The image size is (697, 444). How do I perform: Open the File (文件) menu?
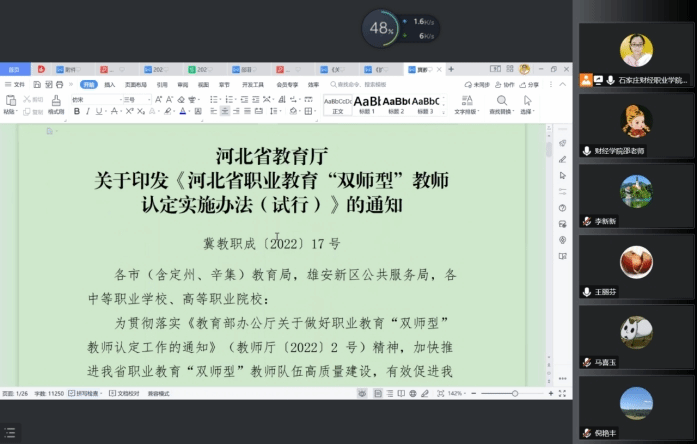pyautogui.click(x=15, y=84)
